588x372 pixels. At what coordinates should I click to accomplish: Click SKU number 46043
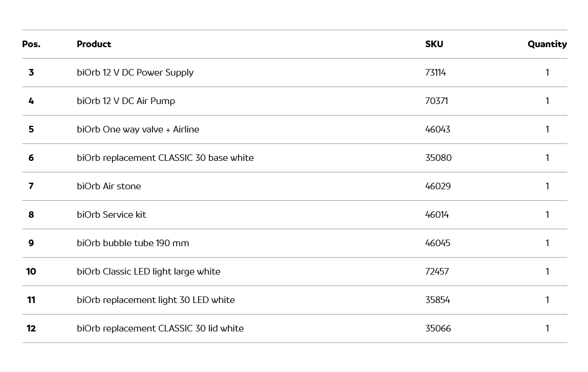point(438,129)
